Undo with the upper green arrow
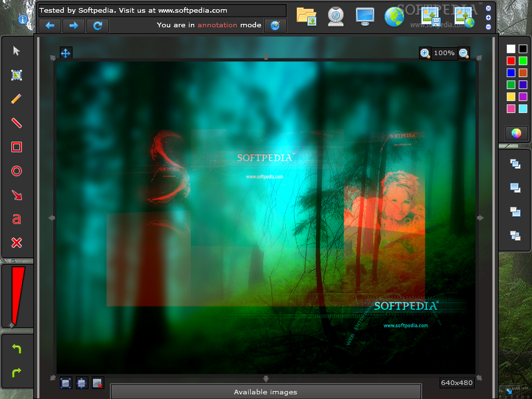 16,348
